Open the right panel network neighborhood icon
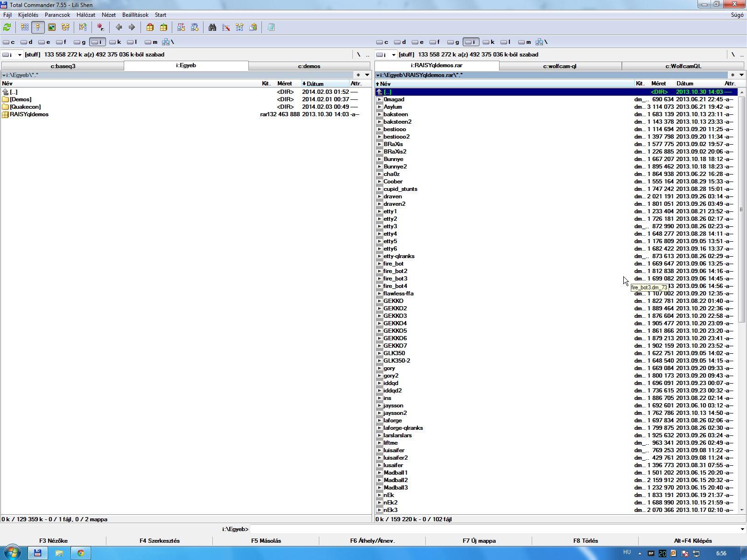 coord(541,42)
